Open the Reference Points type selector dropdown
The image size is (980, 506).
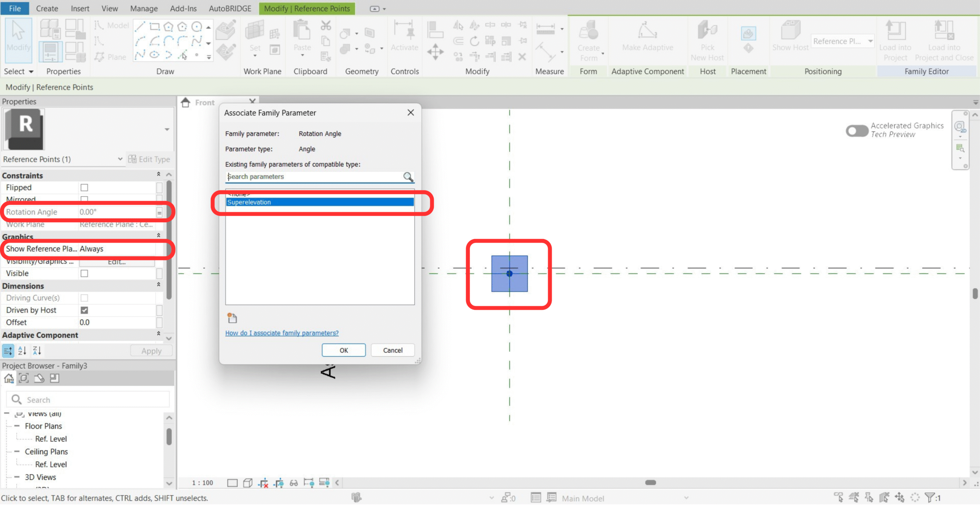pos(120,159)
